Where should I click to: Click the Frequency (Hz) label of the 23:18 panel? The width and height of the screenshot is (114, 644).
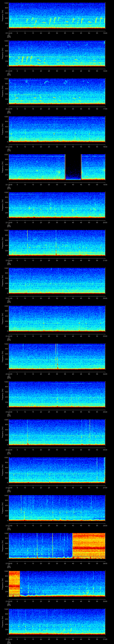pos(3,167)
